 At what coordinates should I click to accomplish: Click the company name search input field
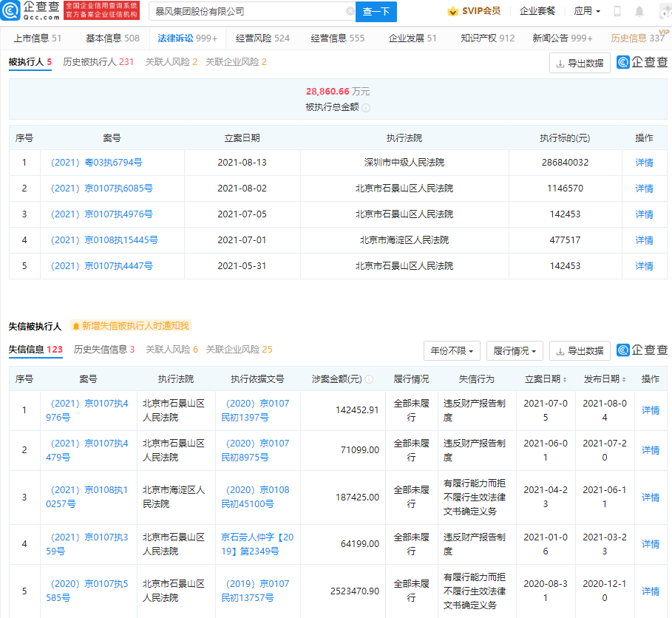(x=244, y=12)
